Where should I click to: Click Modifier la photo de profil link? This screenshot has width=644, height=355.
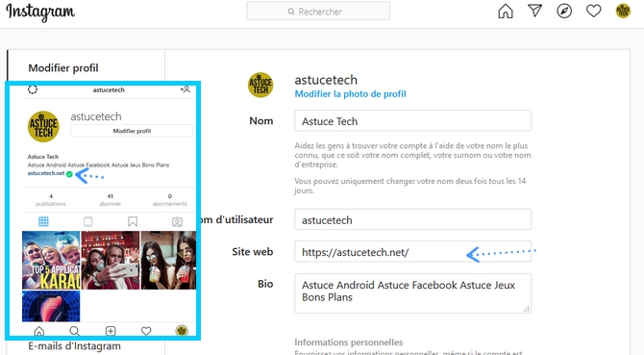coord(350,94)
